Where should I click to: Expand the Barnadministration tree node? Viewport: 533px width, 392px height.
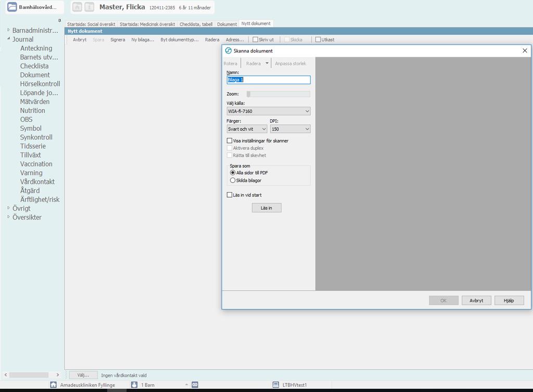point(8,30)
